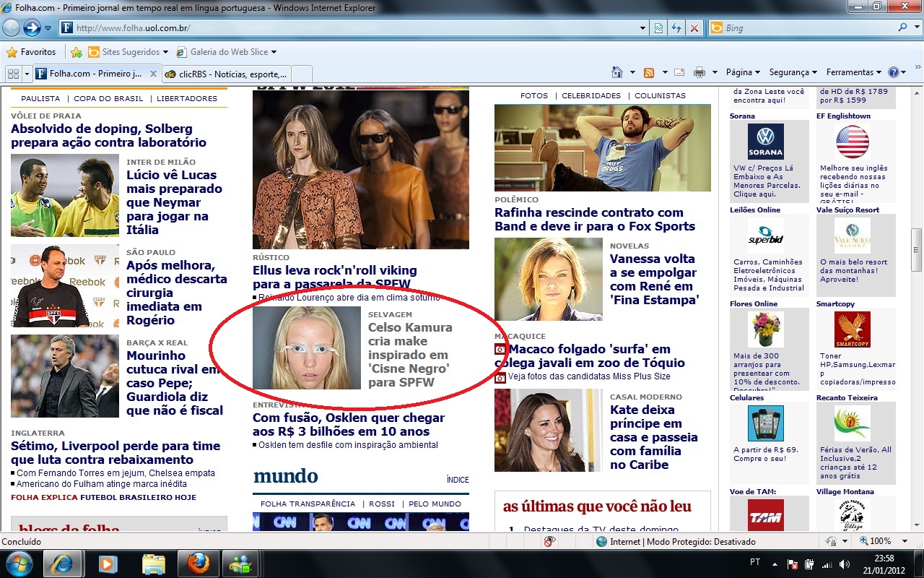Click the Refresh icon in address bar

tap(676, 28)
